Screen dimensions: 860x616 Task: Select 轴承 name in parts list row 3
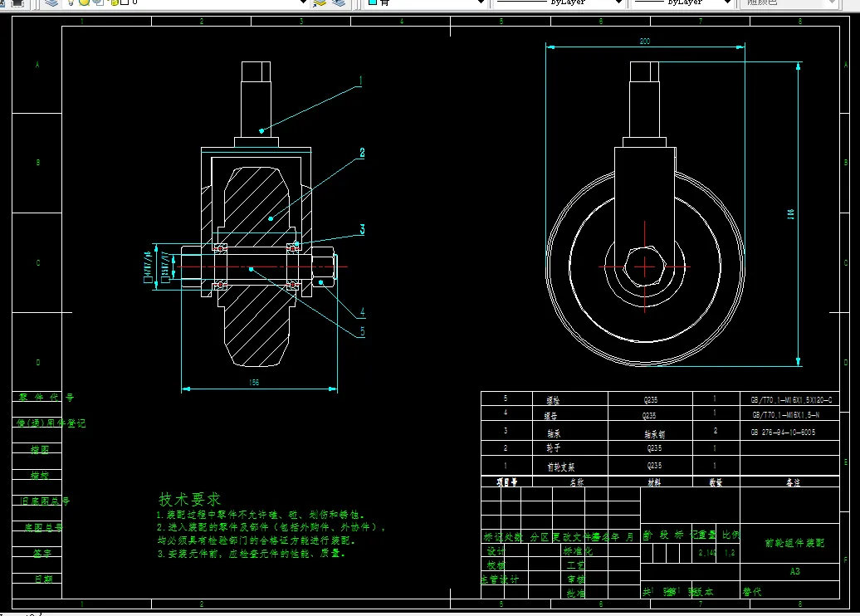[554, 433]
